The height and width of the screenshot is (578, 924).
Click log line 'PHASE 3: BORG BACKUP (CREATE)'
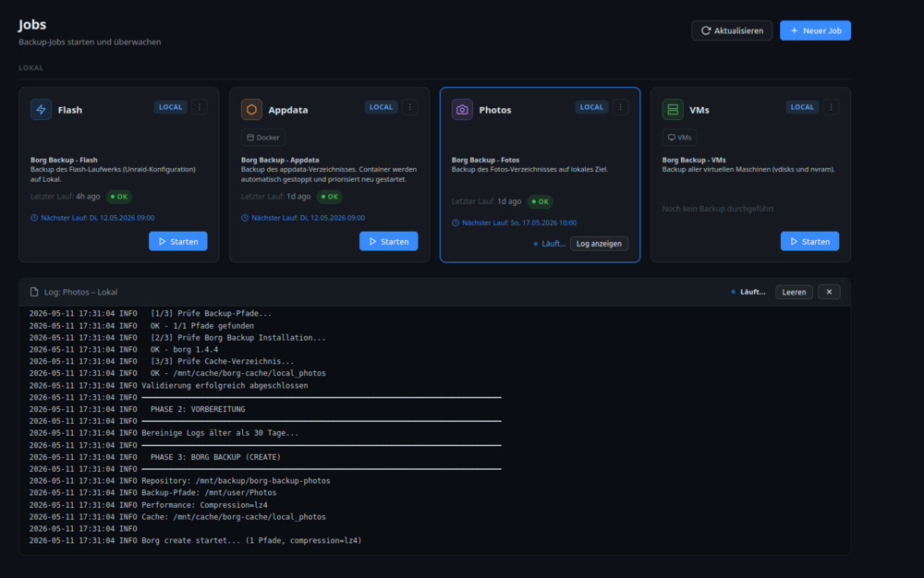tap(215, 457)
